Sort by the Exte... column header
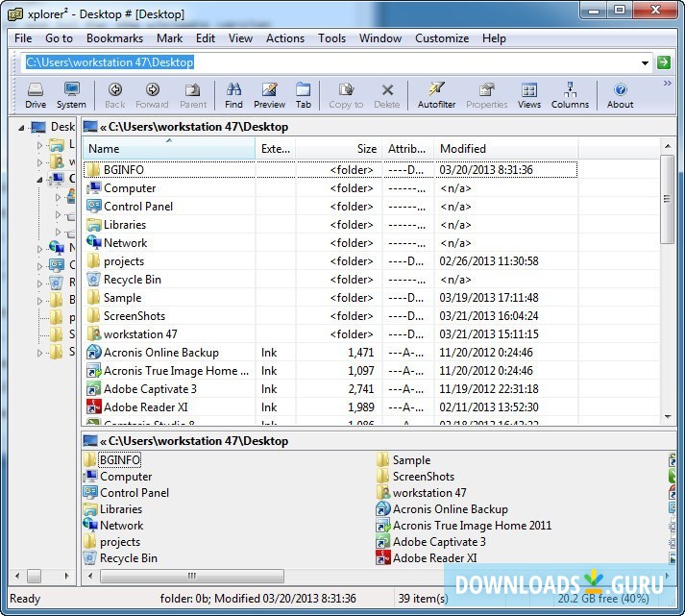Image resolution: width=685 pixels, height=616 pixels. tap(275, 149)
